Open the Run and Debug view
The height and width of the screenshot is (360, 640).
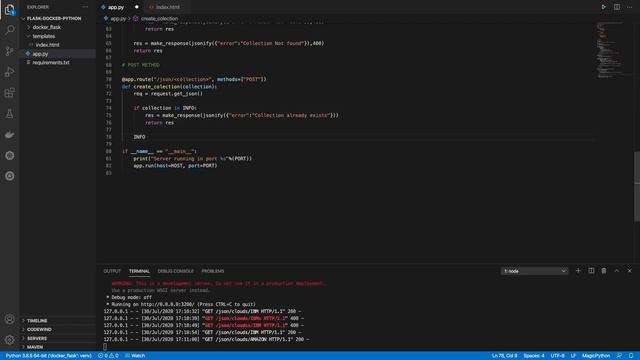tap(10, 72)
